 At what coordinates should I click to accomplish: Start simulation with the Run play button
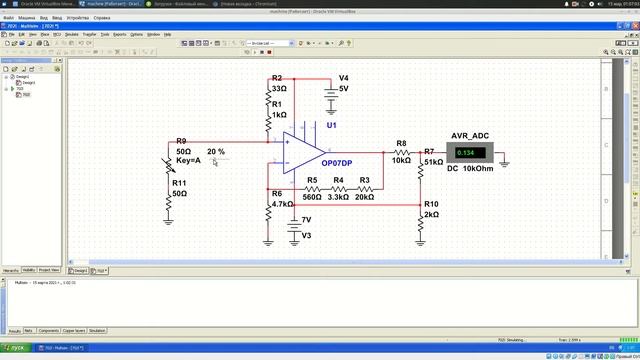[x=255, y=52]
